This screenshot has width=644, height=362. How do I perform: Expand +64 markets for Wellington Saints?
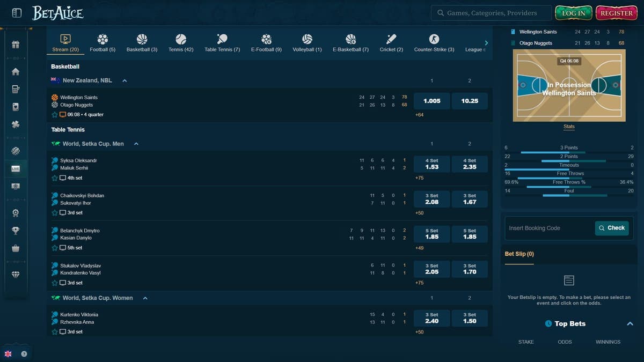(419, 115)
